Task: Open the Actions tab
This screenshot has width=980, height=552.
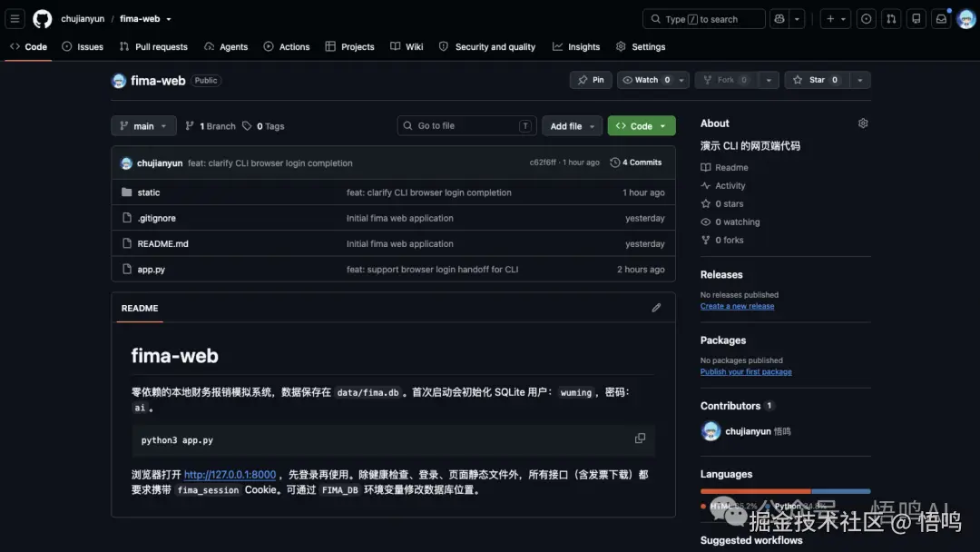Action: 286,47
